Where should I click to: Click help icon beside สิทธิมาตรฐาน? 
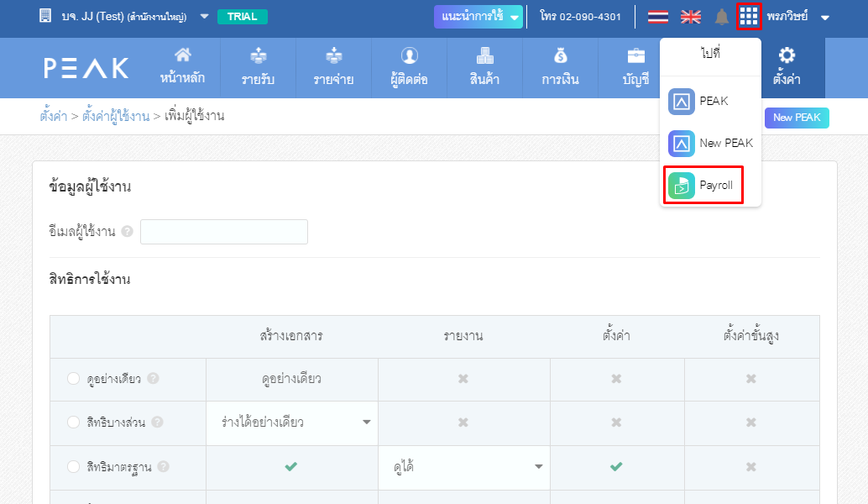[x=164, y=466]
